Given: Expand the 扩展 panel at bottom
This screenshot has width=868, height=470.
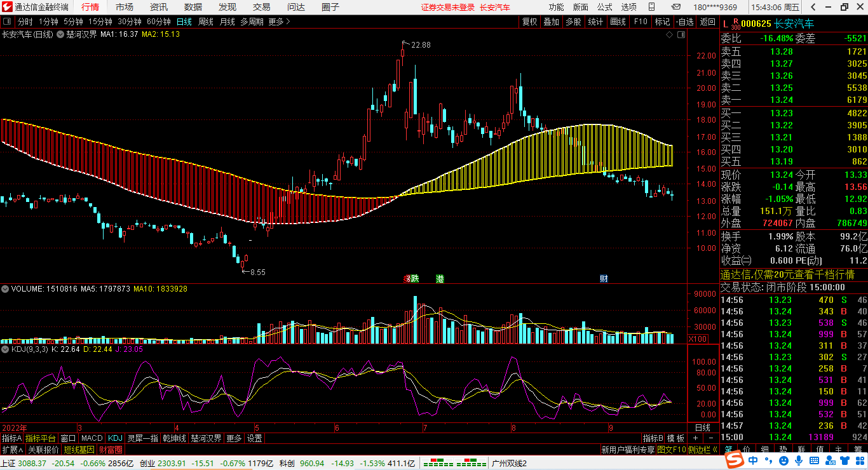Looking at the screenshot, I should click(x=13, y=450).
